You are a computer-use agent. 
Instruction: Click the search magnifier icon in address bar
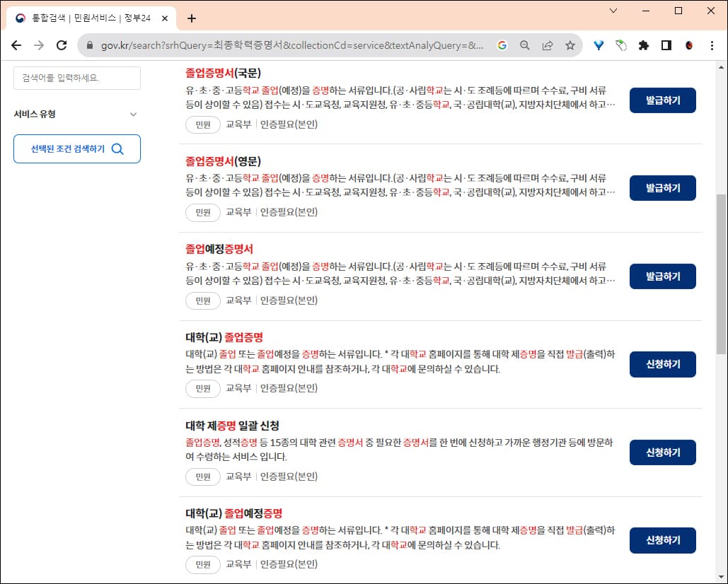(x=524, y=44)
